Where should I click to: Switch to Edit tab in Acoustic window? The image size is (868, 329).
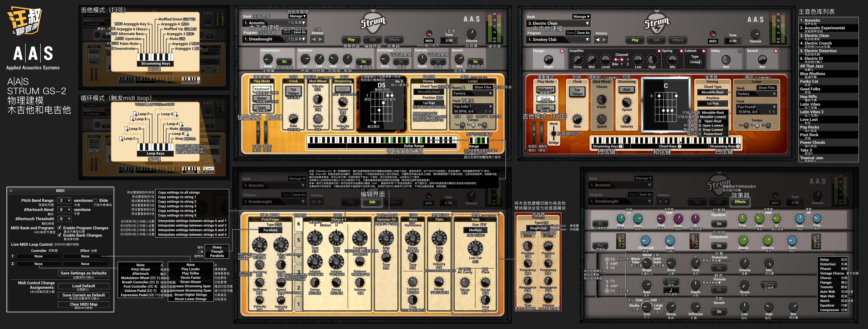click(373, 40)
